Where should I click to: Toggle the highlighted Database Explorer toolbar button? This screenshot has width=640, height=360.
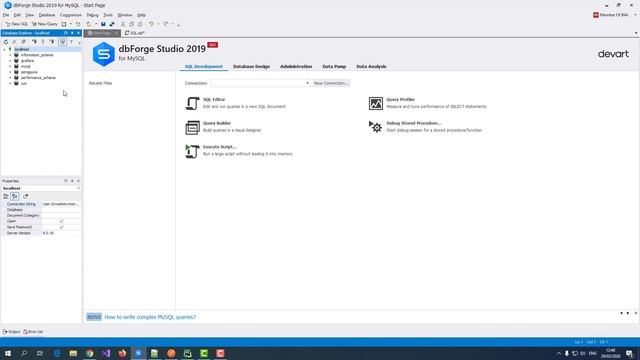click(62, 42)
